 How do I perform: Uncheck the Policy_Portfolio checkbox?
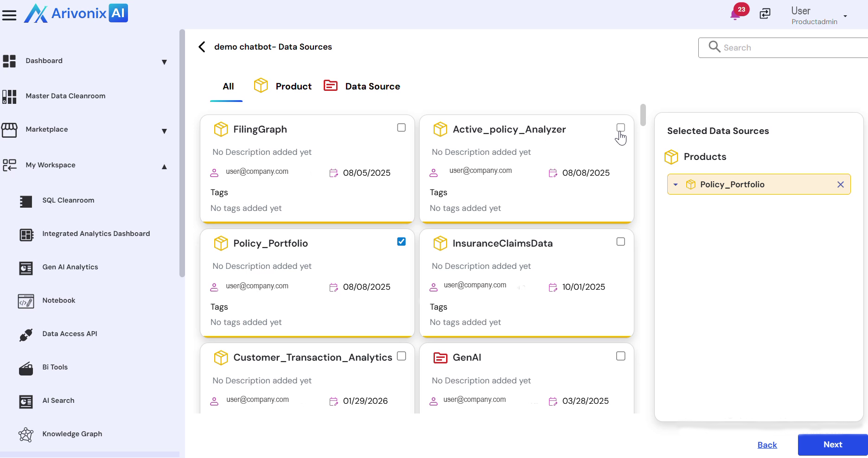(402, 242)
